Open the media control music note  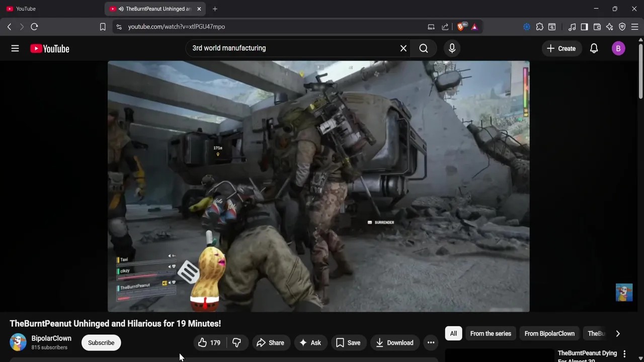(x=572, y=27)
